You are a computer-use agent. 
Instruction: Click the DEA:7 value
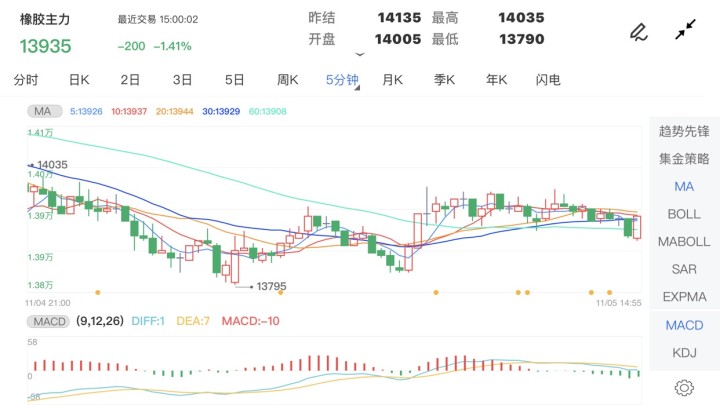[193, 321]
